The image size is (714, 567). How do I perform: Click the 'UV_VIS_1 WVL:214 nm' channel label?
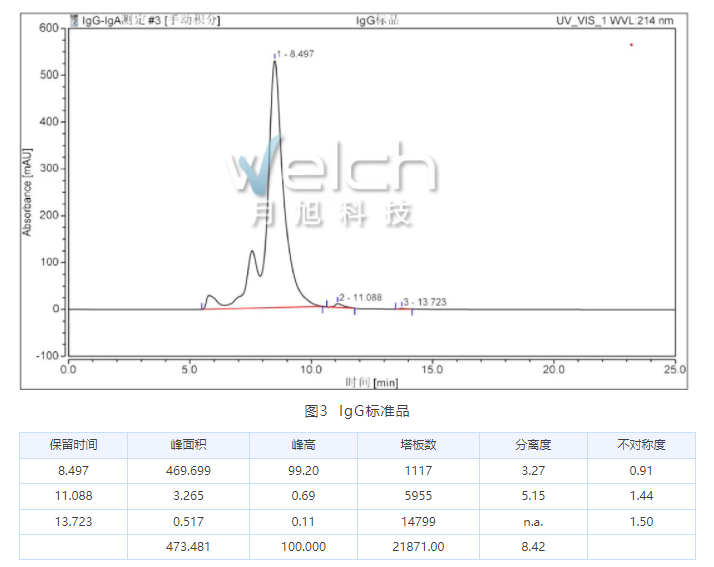coord(614,20)
